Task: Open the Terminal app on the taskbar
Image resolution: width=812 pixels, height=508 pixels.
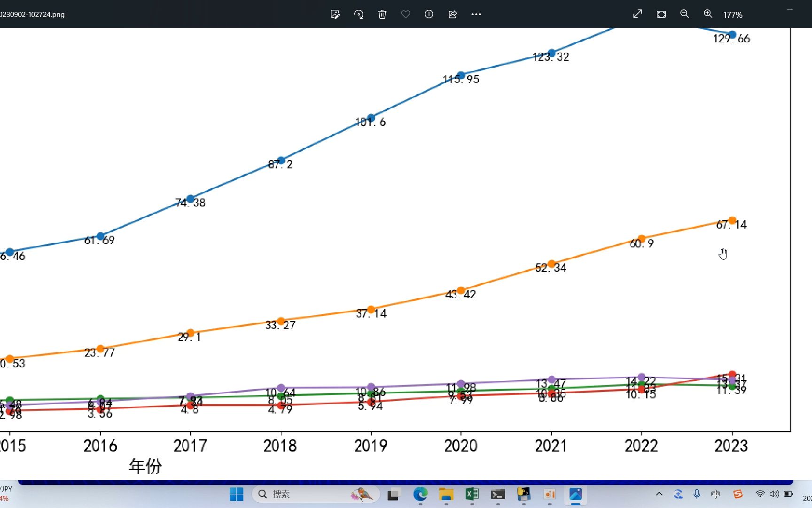Action: (498, 494)
